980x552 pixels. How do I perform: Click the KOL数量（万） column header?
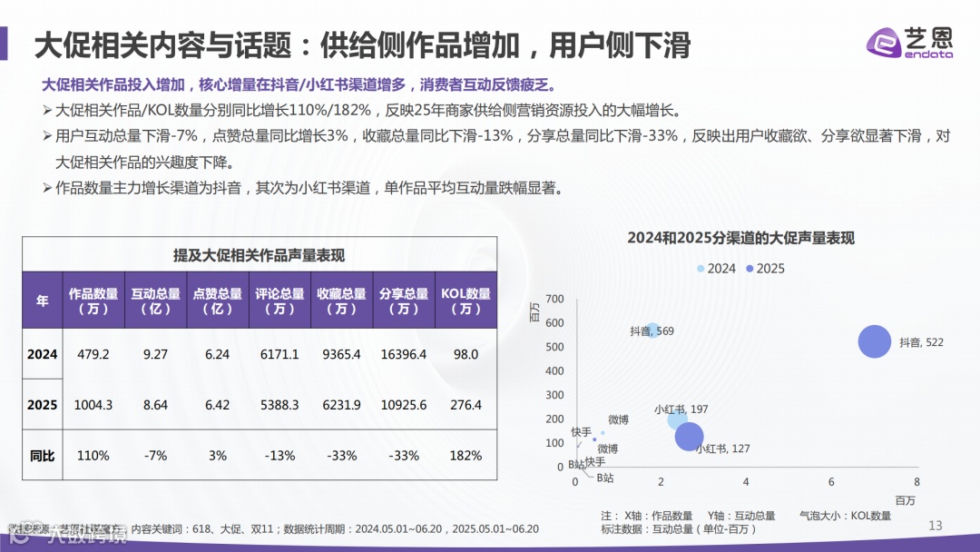tap(465, 301)
